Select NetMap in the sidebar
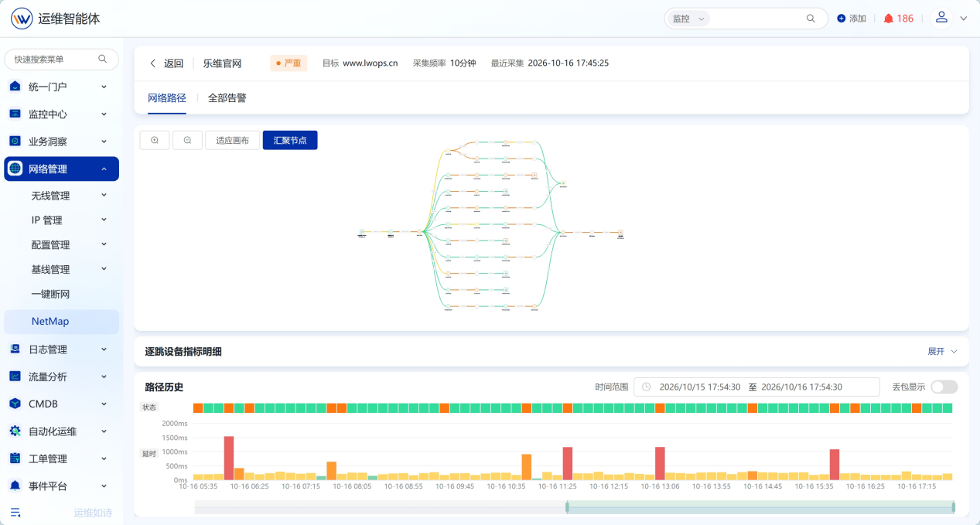The image size is (980, 525). pos(62,321)
